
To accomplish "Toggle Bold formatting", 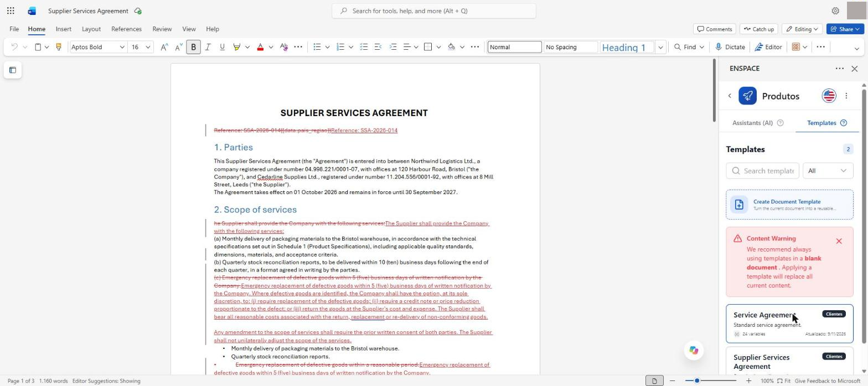I will click(x=193, y=47).
